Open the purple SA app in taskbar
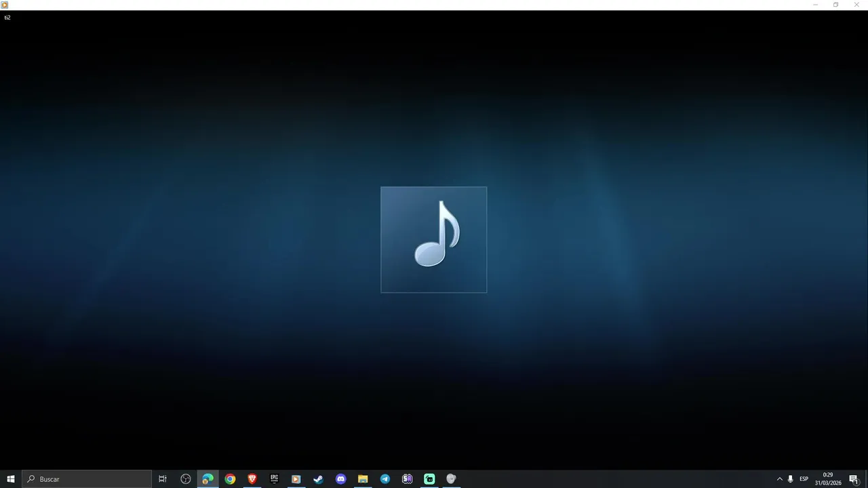868x488 pixels. [407, 479]
